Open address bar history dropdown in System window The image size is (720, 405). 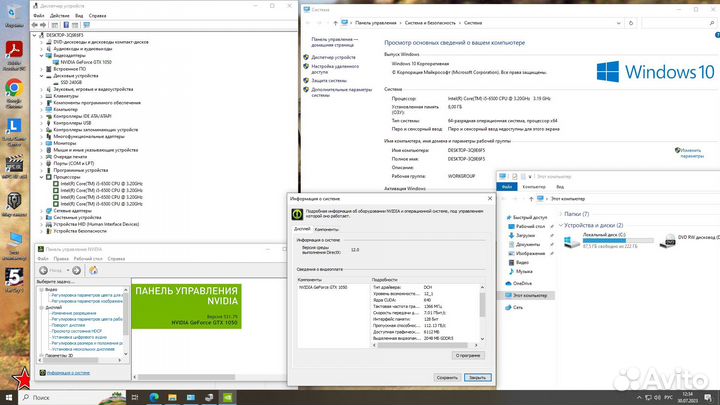pyautogui.click(x=618, y=23)
